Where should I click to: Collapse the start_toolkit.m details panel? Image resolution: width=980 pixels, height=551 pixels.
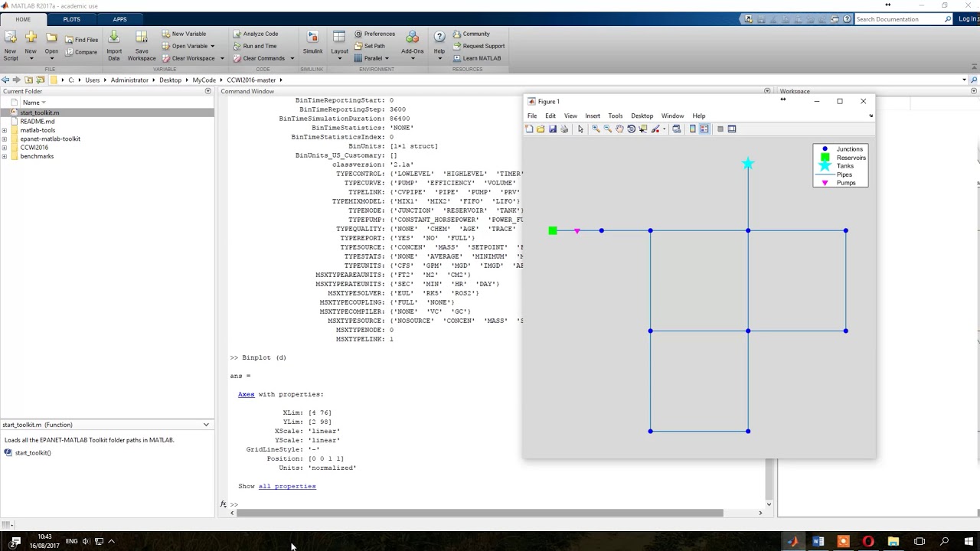pyautogui.click(x=206, y=425)
